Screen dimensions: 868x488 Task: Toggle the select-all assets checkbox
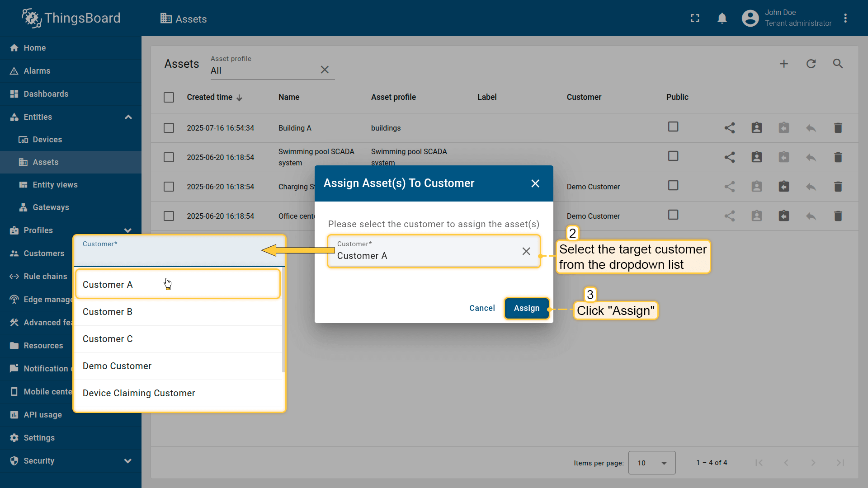click(169, 97)
